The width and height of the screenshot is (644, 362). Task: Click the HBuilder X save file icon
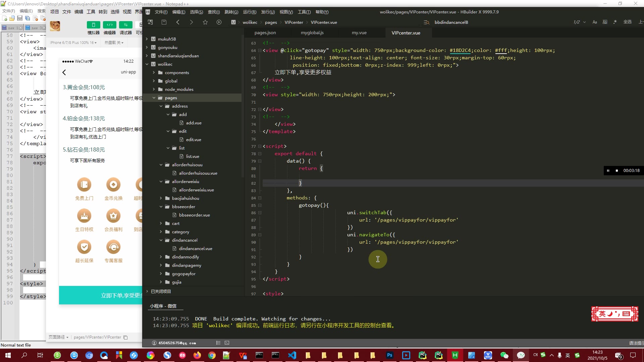(164, 22)
